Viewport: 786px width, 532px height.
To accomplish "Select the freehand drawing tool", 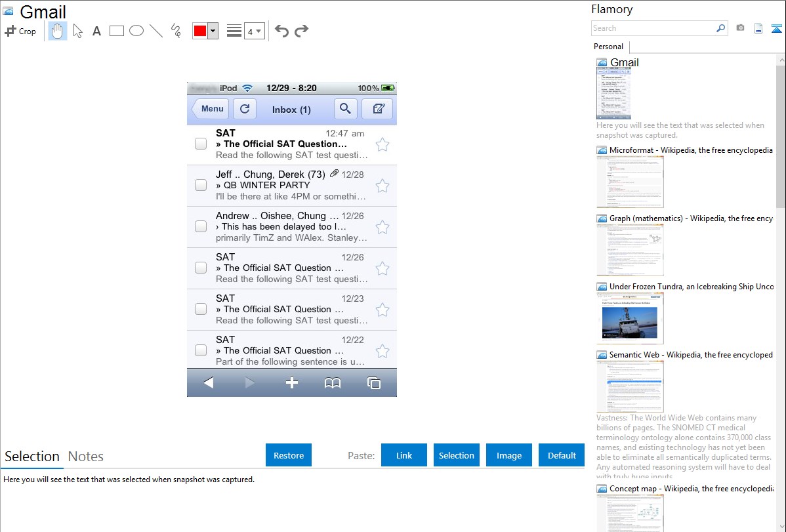I will pos(176,31).
